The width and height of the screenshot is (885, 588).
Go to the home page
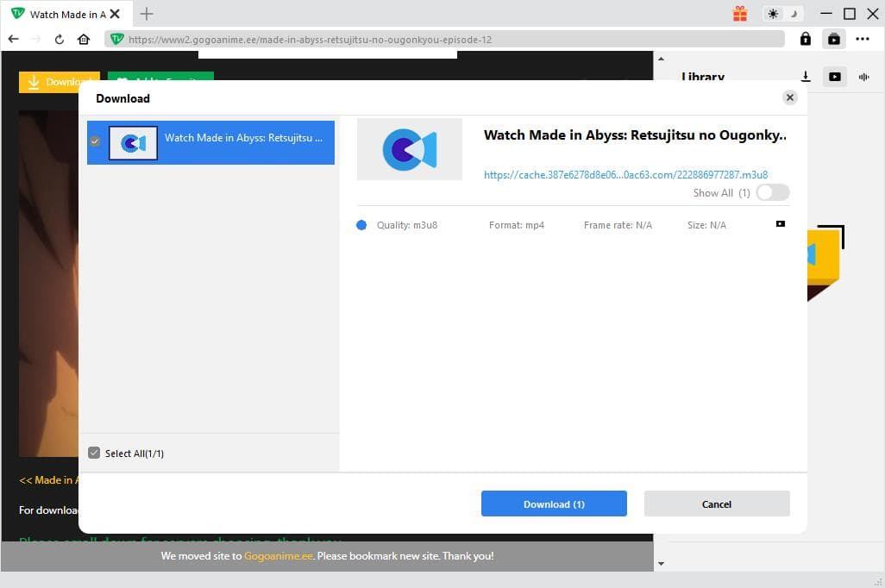(84, 39)
